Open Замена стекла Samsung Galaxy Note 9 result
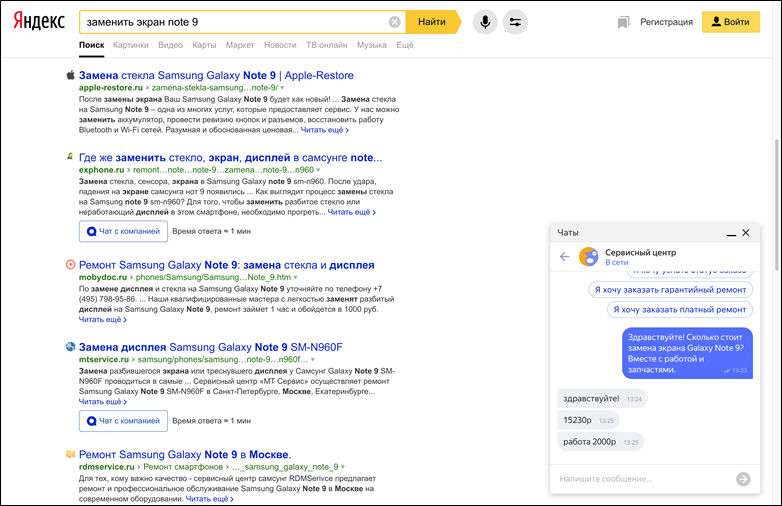782x506 pixels. (216, 75)
